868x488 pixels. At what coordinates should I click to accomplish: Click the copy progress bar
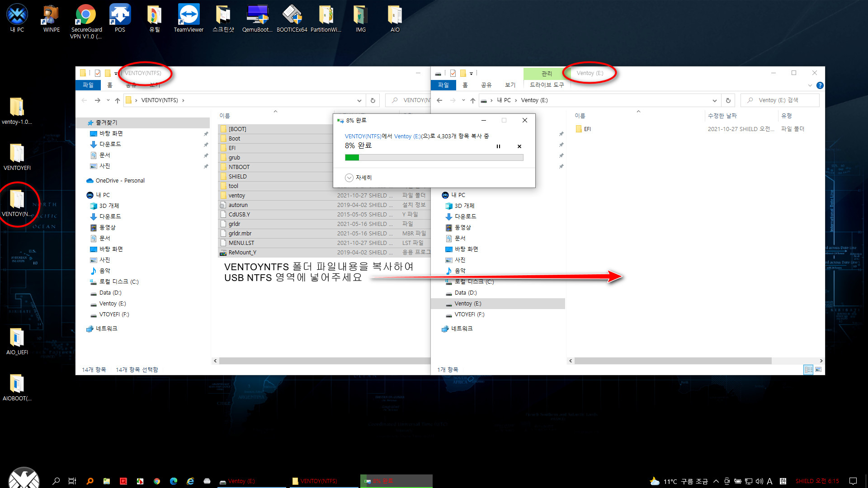pos(434,158)
